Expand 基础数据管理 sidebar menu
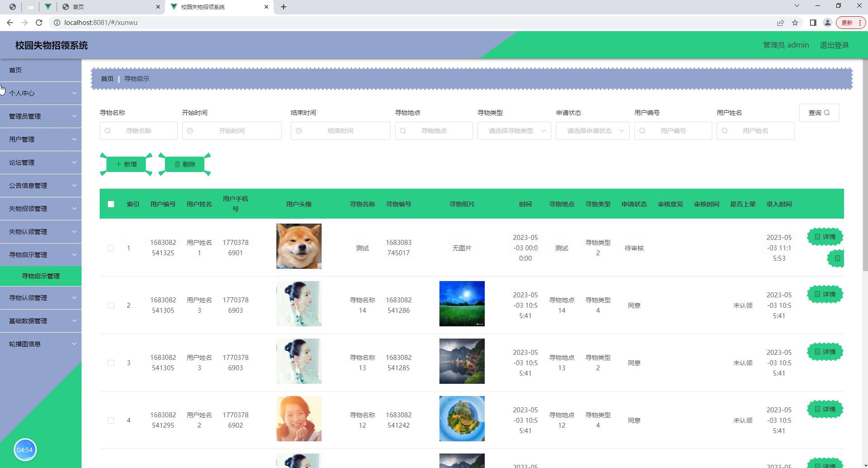868x468 pixels. (x=41, y=321)
